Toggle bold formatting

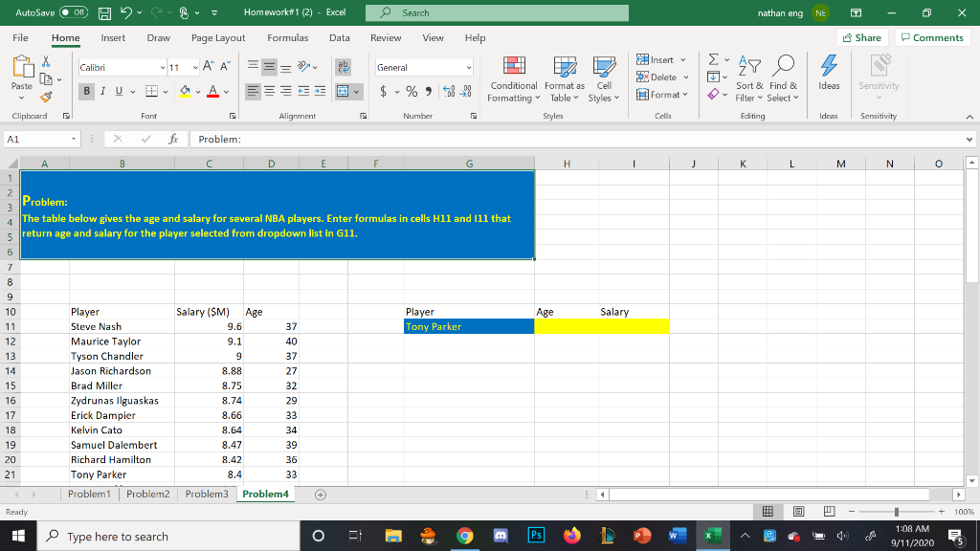86,90
